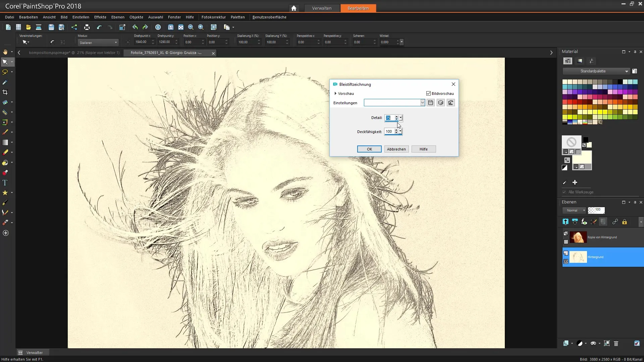Open the Deckfähigkeit slider dropdown arrow
Viewport: 644px width, 362px height.
pos(400,131)
